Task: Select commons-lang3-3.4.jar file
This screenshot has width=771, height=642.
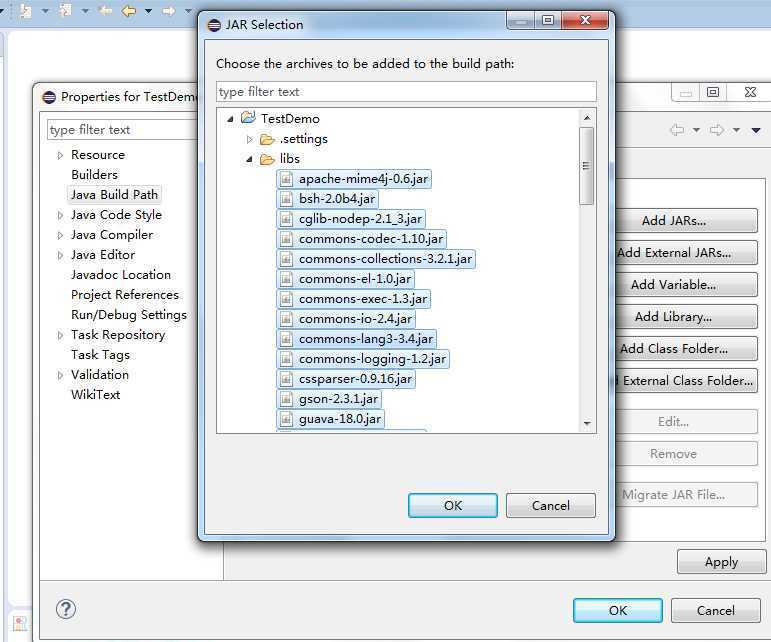Action: (x=356, y=339)
